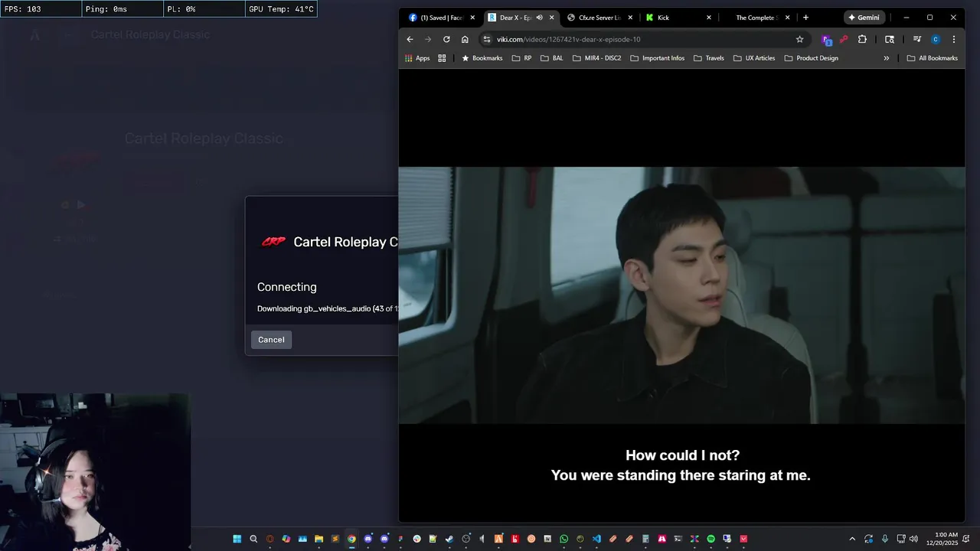Open the MIR4 - DISC2 bookmark folder
Screen dimensions: 980x551
click(597, 58)
